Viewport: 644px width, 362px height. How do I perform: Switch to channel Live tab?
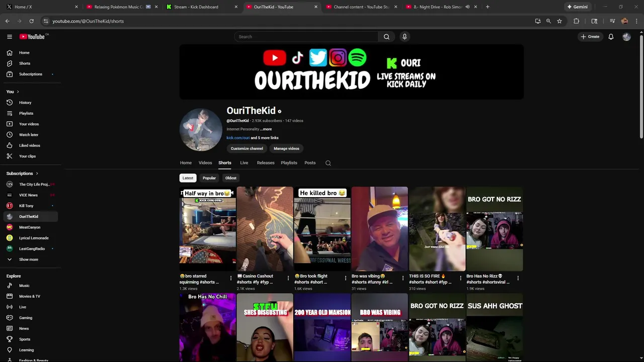pyautogui.click(x=244, y=163)
